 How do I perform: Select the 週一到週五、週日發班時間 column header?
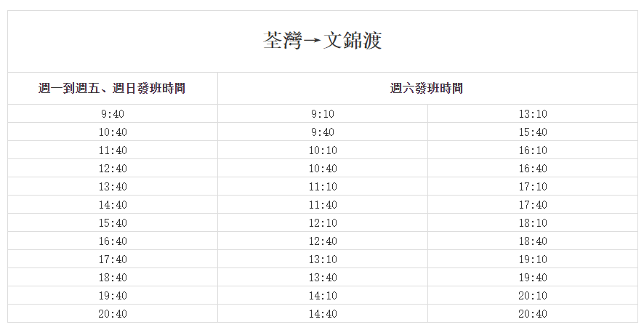[112, 89]
